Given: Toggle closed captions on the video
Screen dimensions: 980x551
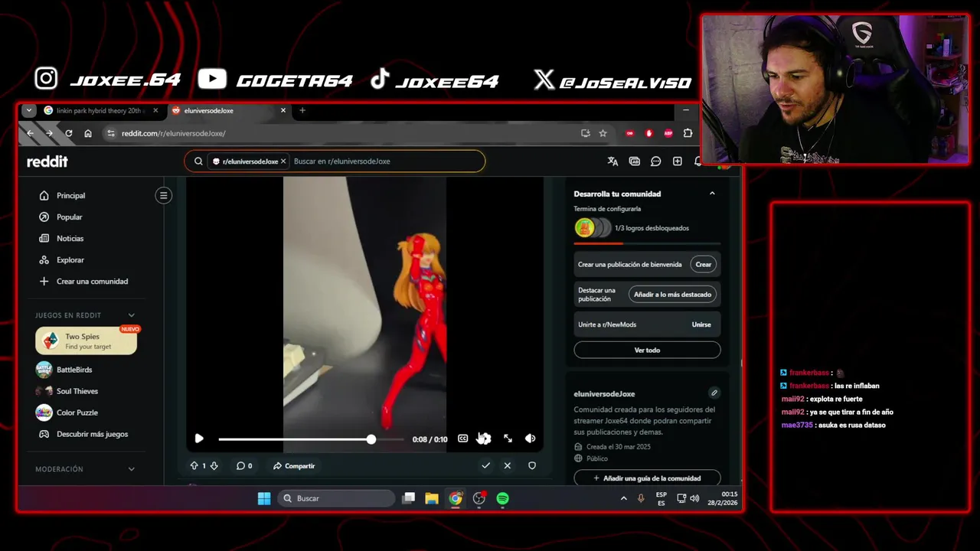Looking at the screenshot, I should coord(462,439).
